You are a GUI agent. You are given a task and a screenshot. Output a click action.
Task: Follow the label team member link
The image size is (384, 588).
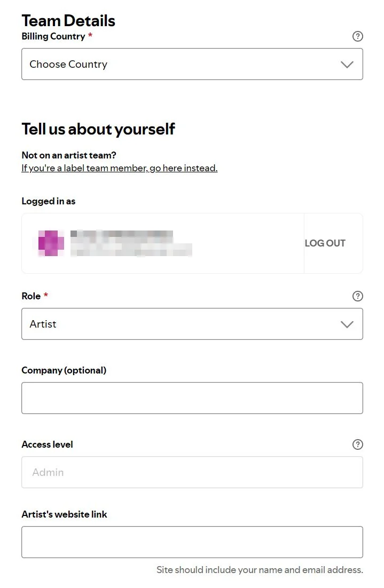click(120, 168)
